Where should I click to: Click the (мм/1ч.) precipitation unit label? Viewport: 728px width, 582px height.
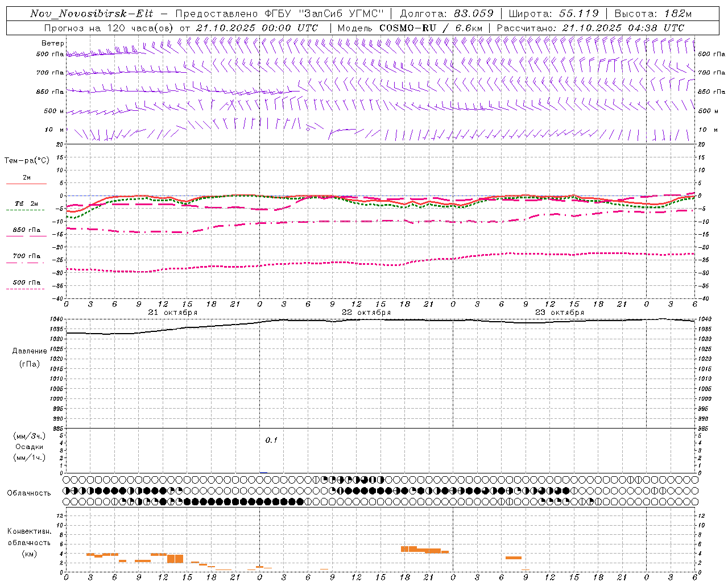click(x=29, y=458)
